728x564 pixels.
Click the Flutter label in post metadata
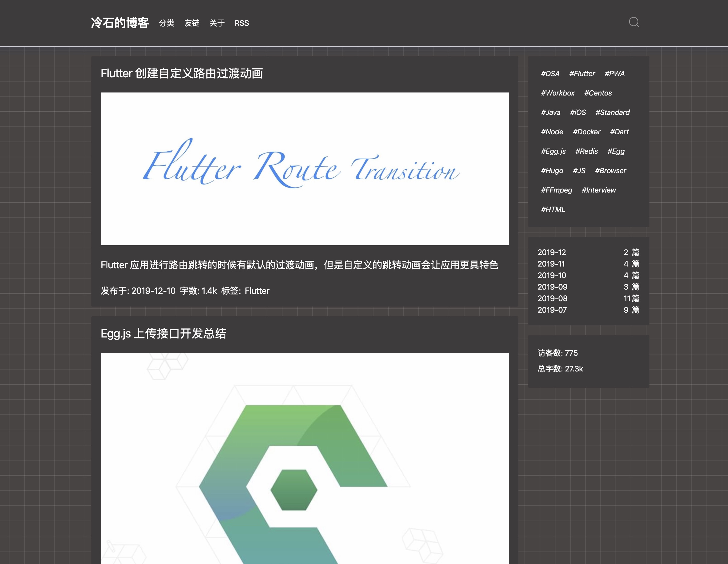pyautogui.click(x=257, y=291)
